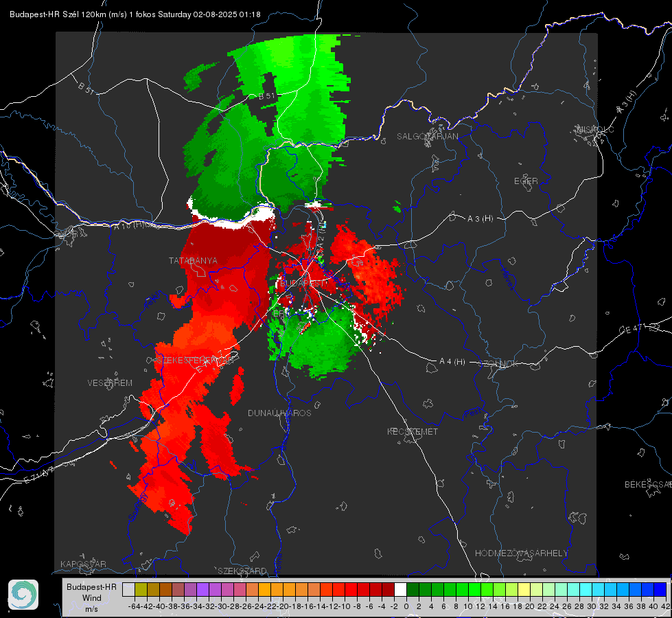Click the blue 'Heves' county label

pos(508,279)
